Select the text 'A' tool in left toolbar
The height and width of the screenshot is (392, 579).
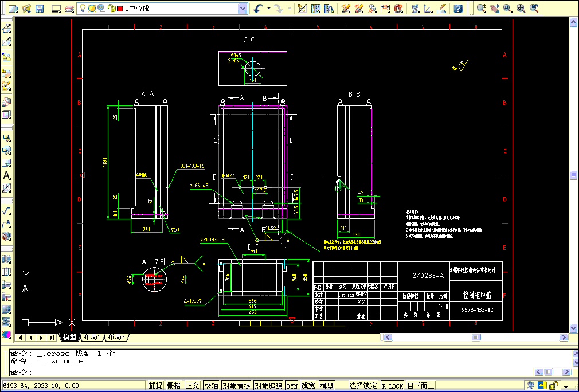coord(6,175)
